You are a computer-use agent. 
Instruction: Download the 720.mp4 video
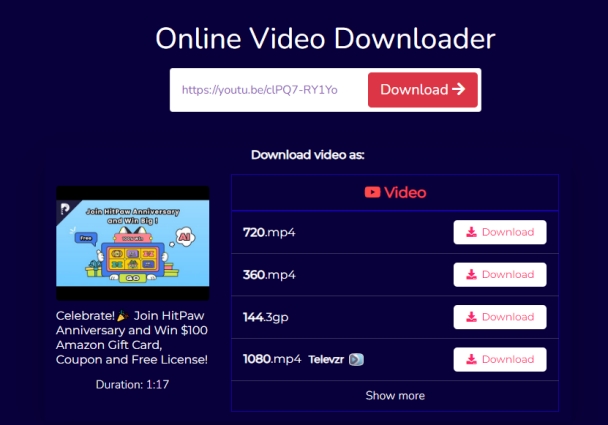click(500, 232)
